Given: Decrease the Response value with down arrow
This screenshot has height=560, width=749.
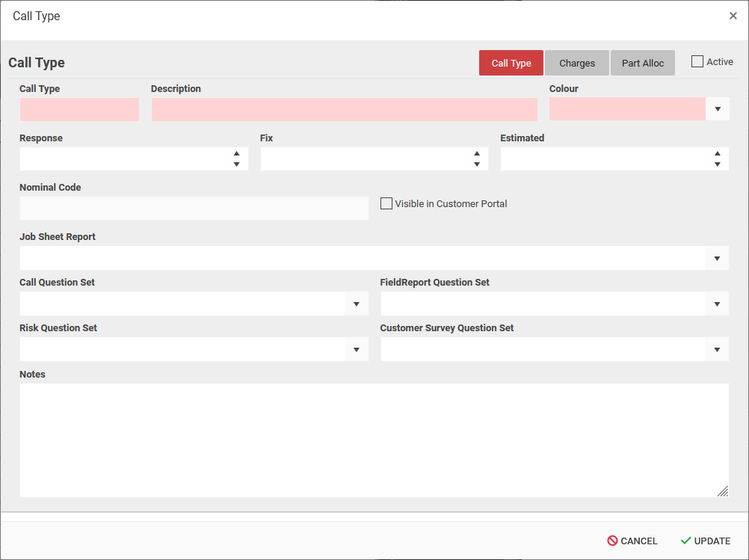Looking at the screenshot, I should [236, 164].
